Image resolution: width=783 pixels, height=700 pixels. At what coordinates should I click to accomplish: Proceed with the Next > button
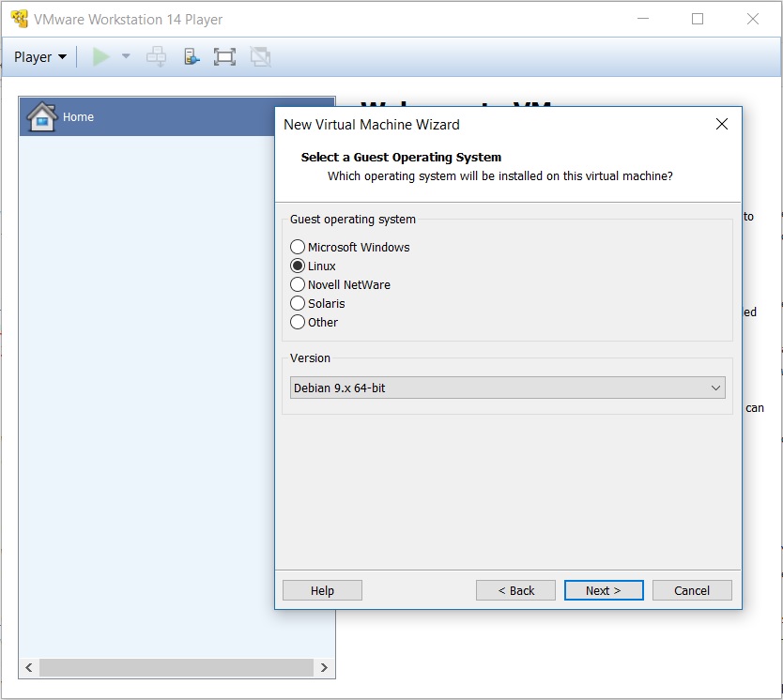click(x=604, y=590)
